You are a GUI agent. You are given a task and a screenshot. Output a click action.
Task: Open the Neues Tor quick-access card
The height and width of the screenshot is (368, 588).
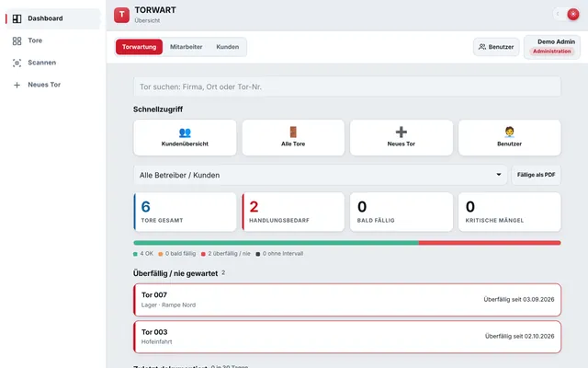[401, 137]
